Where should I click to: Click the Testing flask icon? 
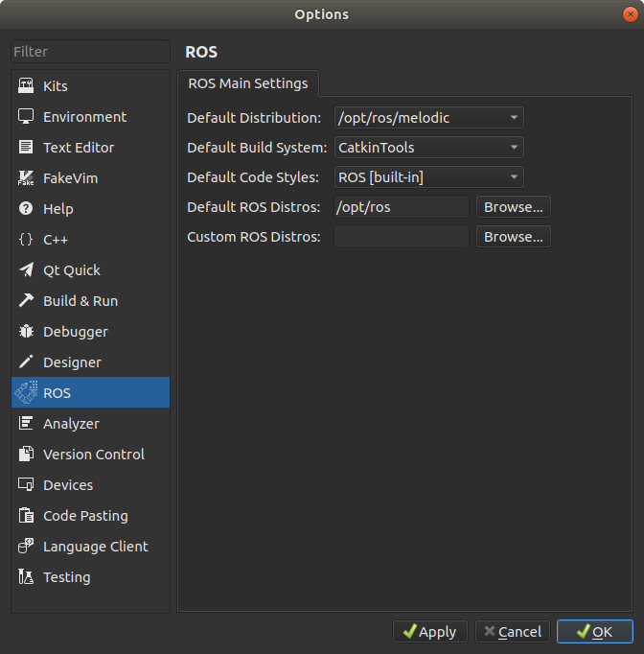[26, 577]
